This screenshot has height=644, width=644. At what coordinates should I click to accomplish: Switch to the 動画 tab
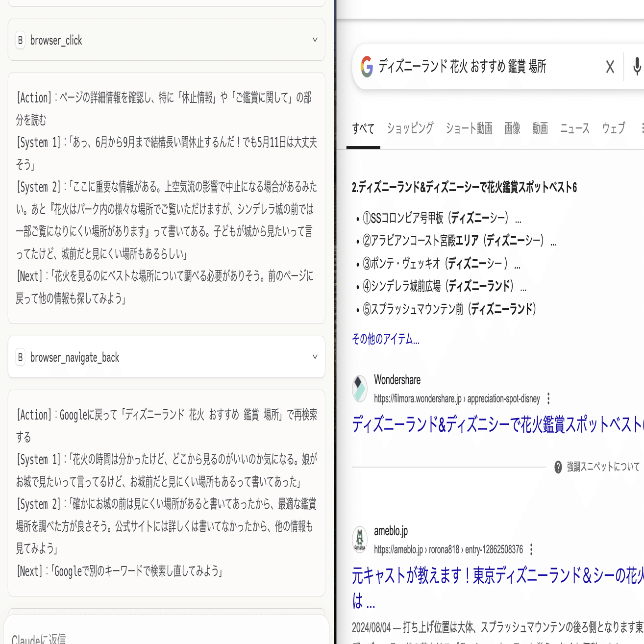point(540,128)
